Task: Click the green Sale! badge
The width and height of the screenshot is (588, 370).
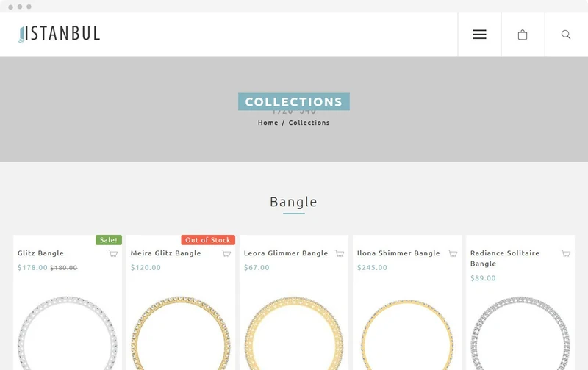Action: [109, 240]
